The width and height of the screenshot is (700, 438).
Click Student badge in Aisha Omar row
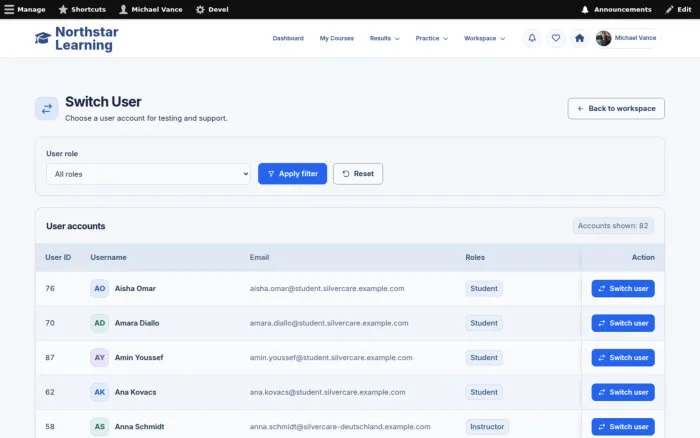pyautogui.click(x=484, y=288)
